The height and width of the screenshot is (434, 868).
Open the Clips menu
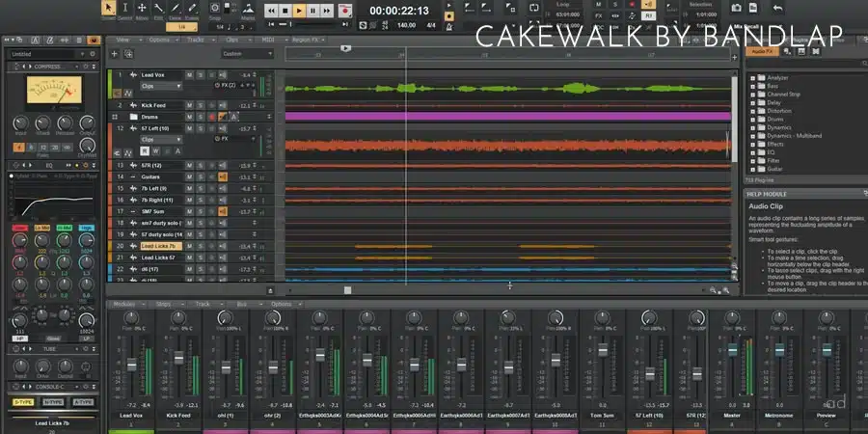point(234,40)
